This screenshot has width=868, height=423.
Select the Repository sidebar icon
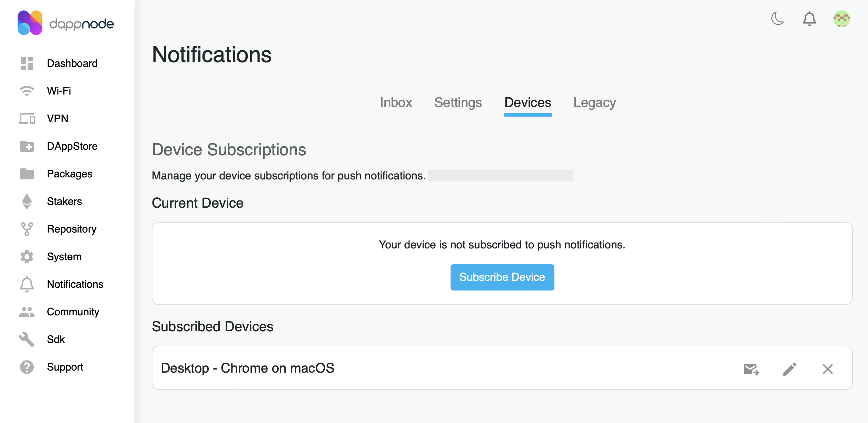point(27,229)
